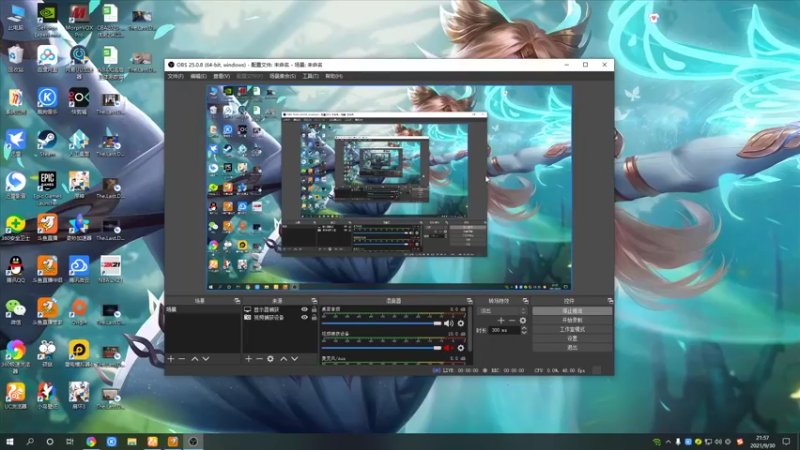Toggle 工作室模式 studio mode

tap(572, 329)
